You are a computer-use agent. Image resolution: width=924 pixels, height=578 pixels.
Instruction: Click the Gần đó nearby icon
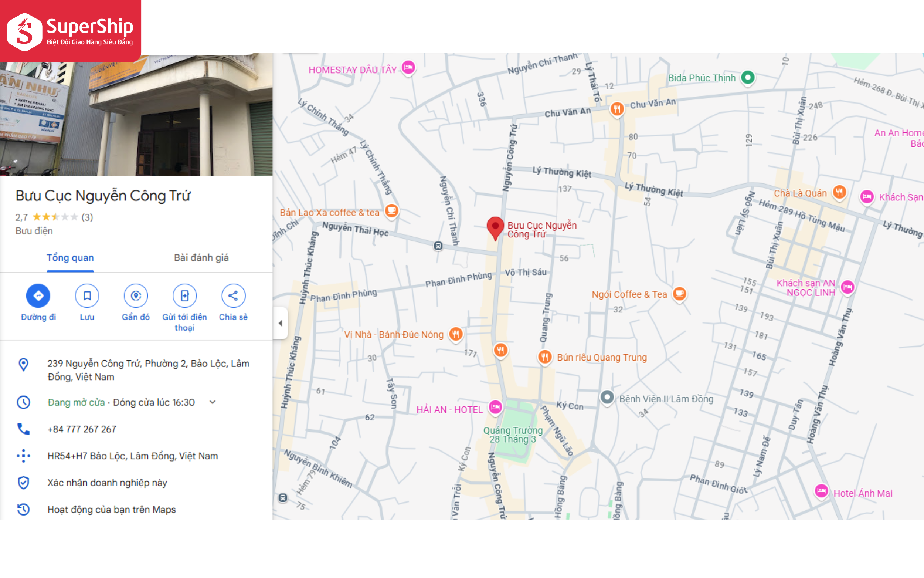(x=136, y=295)
